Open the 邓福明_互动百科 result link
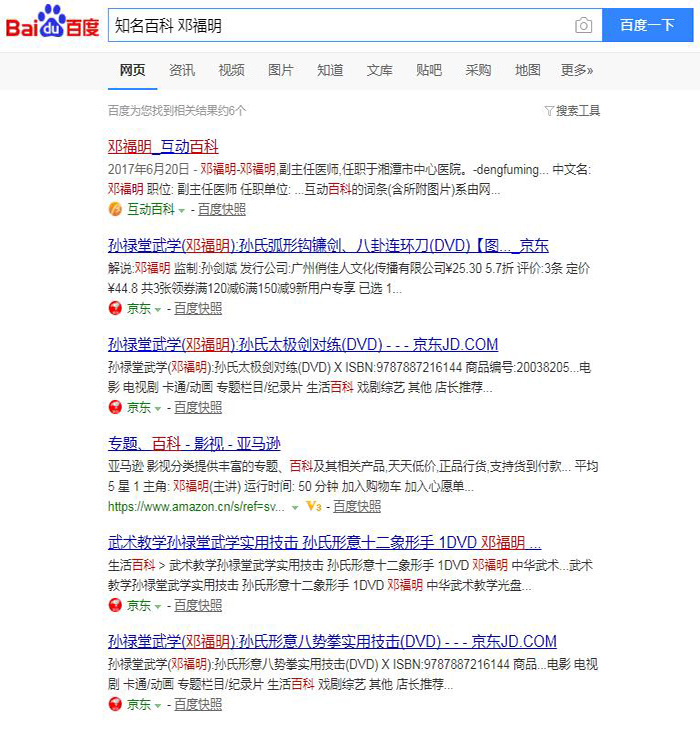700x731 pixels. [x=163, y=147]
